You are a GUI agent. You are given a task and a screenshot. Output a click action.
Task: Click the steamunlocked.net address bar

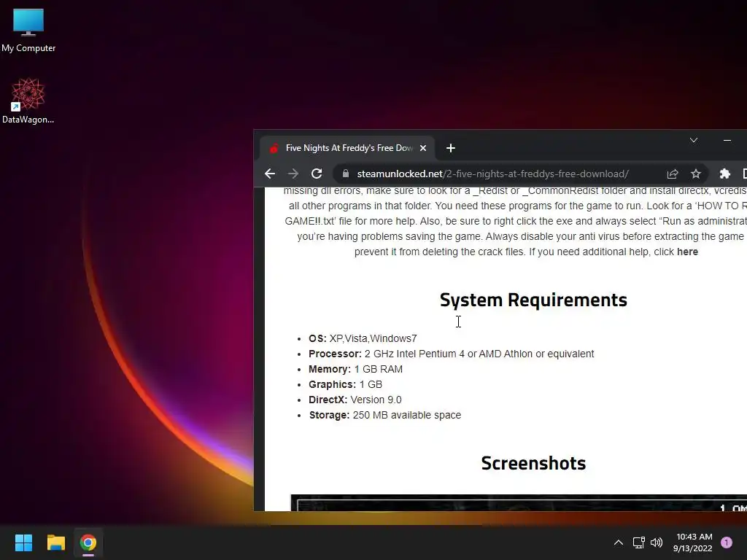coord(492,174)
